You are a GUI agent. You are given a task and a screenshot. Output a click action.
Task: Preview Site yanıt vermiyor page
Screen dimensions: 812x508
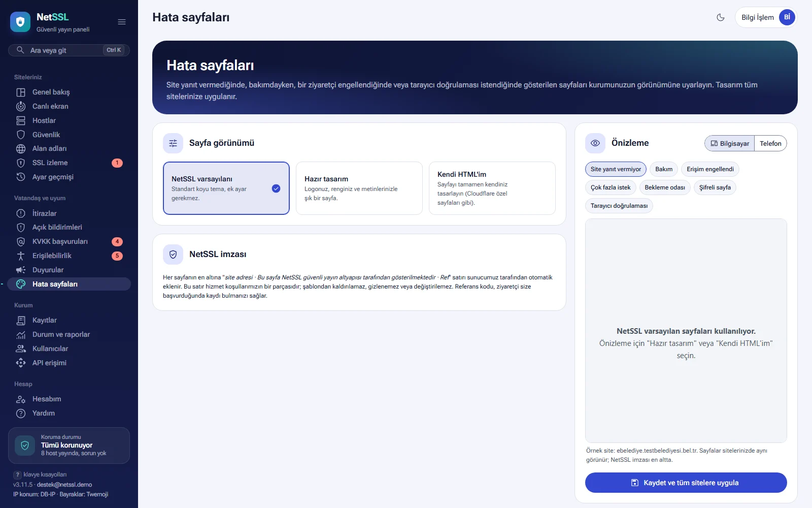[616, 169]
